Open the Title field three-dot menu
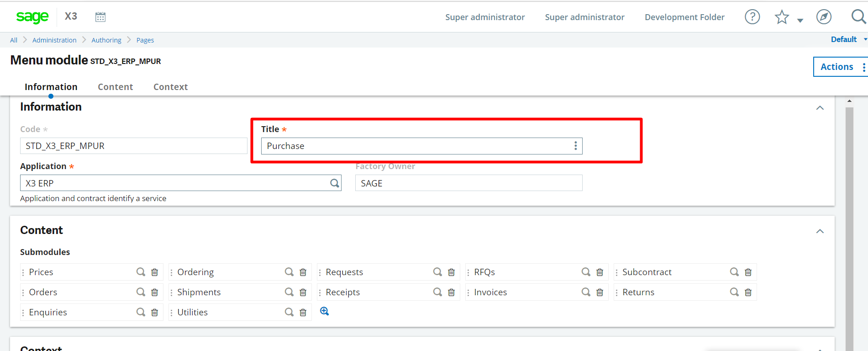868x351 pixels. (575, 146)
